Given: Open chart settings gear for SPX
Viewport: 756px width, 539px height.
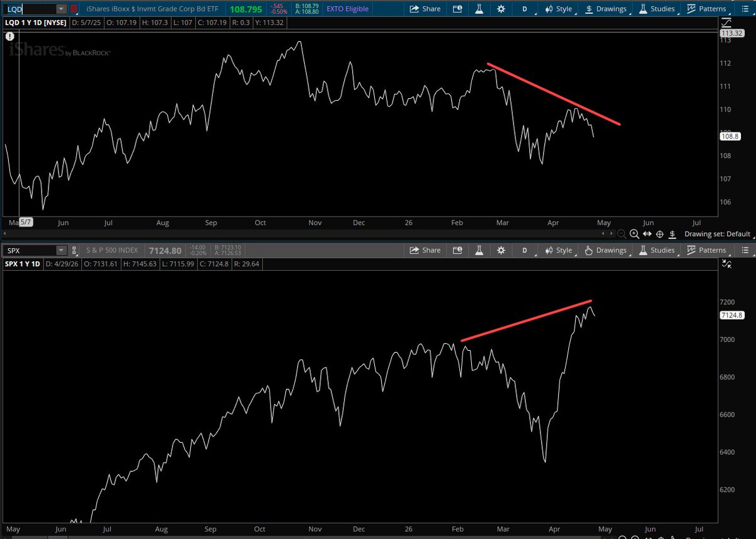Looking at the screenshot, I should pyautogui.click(x=501, y=250).
